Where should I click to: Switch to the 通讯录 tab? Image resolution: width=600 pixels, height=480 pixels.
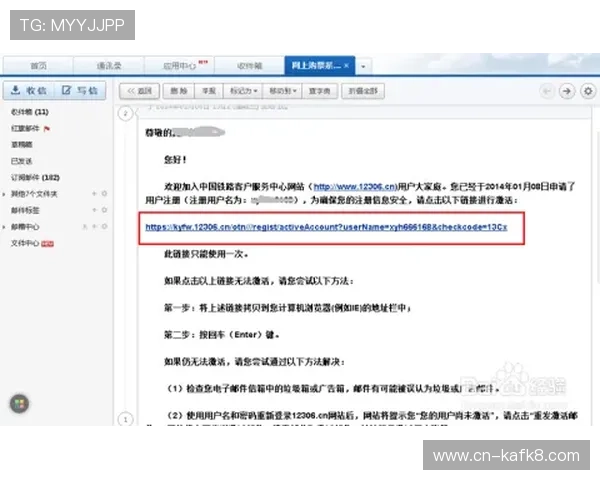tap(109, 66)
